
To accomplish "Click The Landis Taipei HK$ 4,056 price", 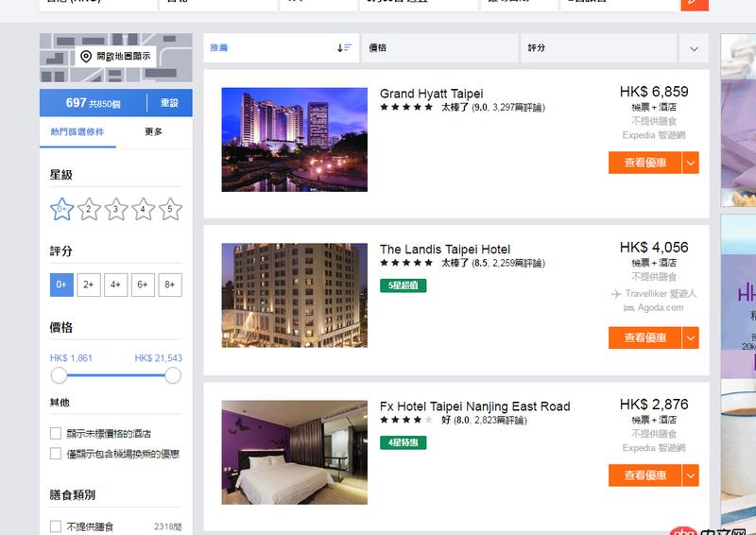I will click(x=654, y=248).
